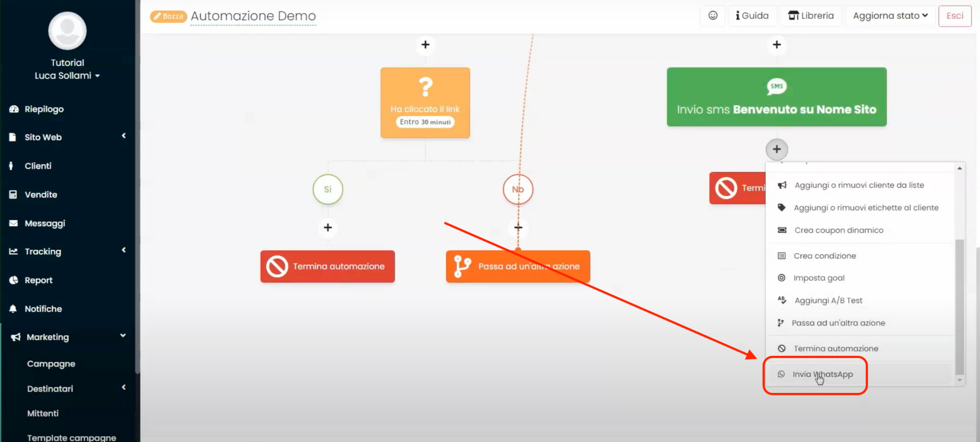
Task: Click the Automazione Demo title field
Action: [x=253, y=16]
